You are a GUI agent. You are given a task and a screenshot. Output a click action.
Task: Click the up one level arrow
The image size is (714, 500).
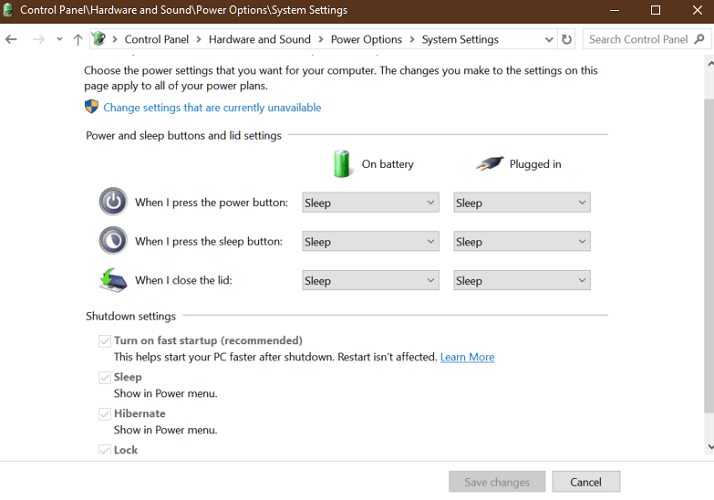point(78,39)
